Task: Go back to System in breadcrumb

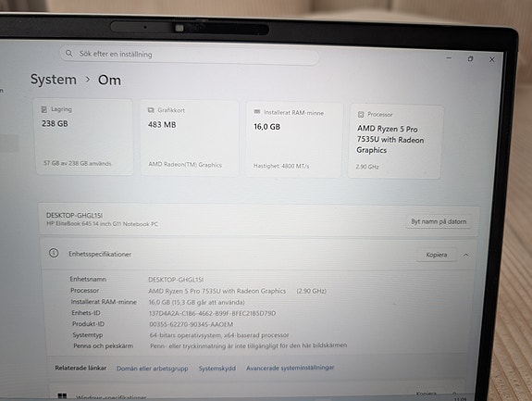Action: coord(54,80)
